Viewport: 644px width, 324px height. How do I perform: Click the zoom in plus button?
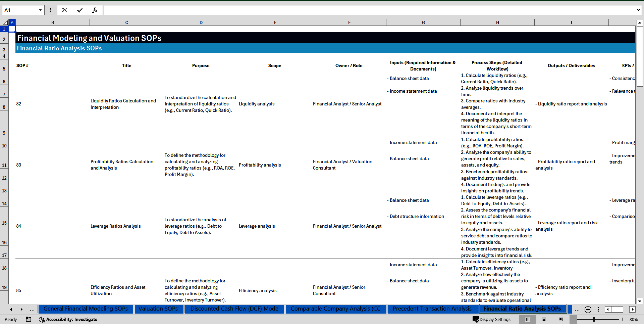[622, 319]
